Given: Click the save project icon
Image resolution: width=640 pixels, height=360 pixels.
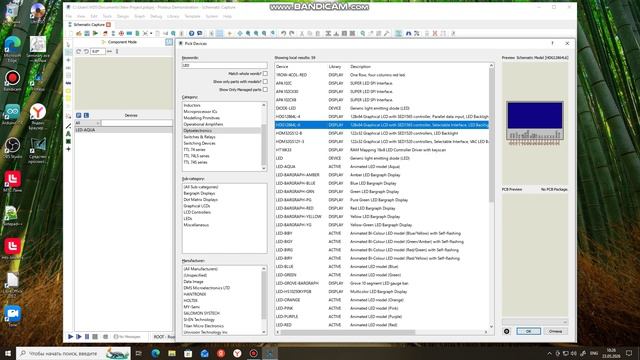Looking at the screenshot, I should click(x=87, y=33).
